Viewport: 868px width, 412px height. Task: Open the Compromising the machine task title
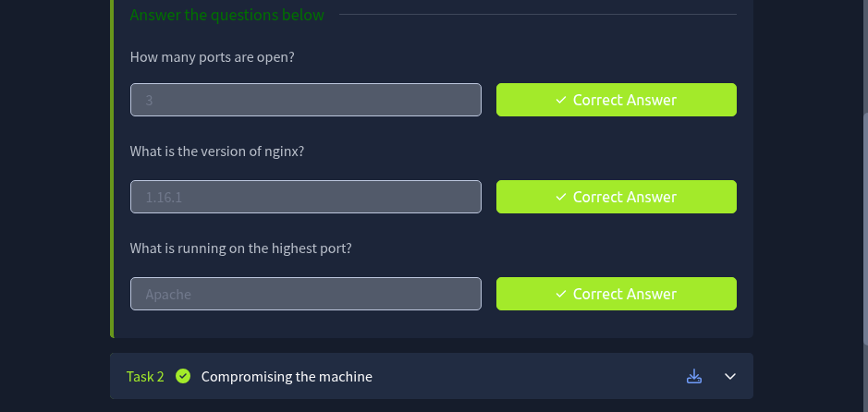[x=287, y=376]
